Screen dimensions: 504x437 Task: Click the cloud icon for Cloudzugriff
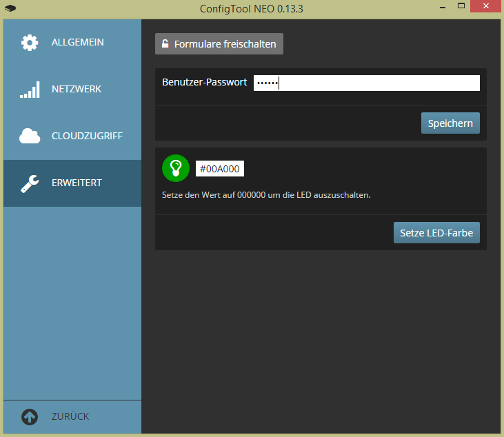30,136
